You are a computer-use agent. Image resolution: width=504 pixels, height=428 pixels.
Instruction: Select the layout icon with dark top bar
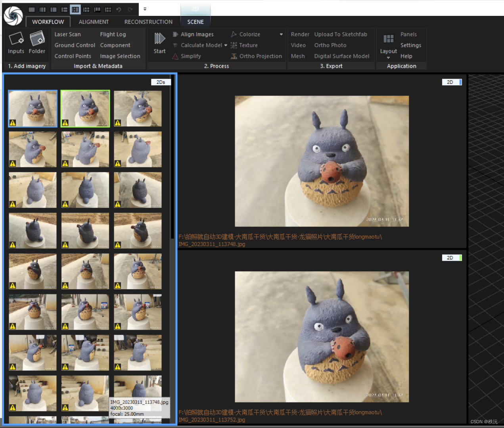coord(97,10)
